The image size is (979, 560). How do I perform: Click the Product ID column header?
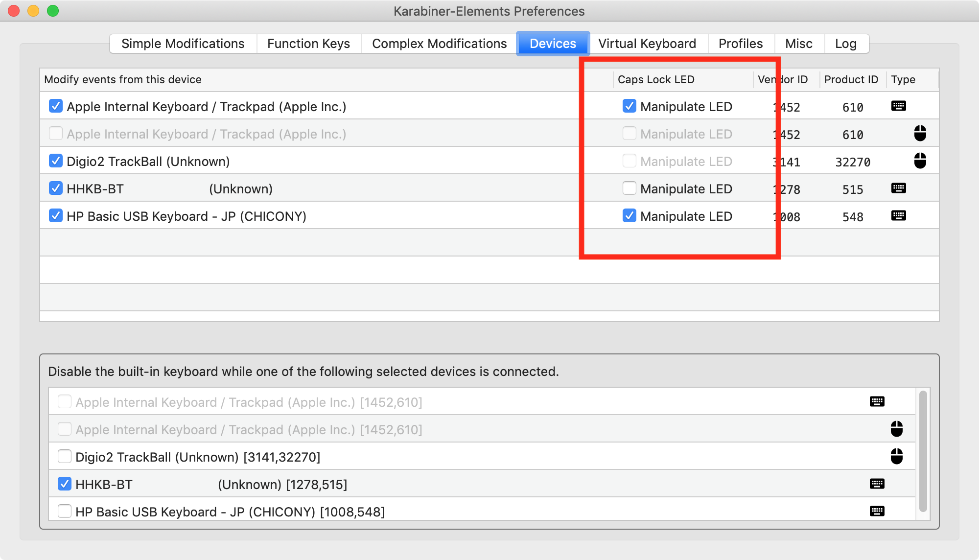pyautogui.click(x=851, y=79)
